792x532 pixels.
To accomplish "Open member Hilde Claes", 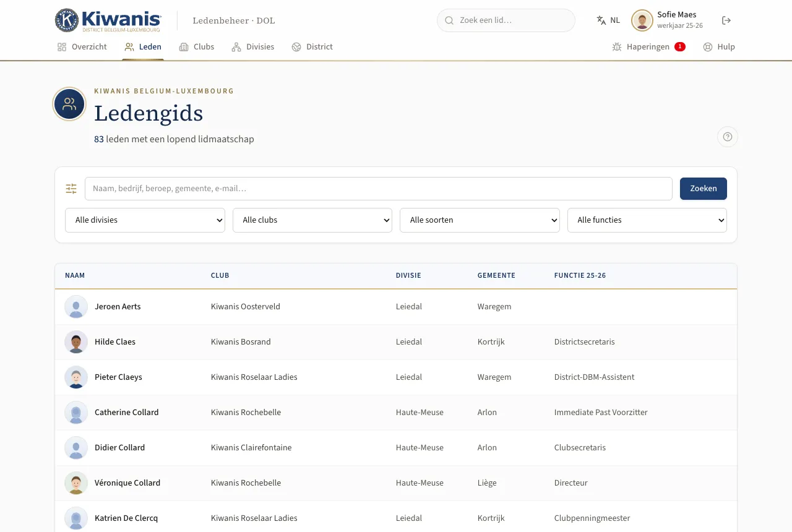I will click(x=115, y=342).
